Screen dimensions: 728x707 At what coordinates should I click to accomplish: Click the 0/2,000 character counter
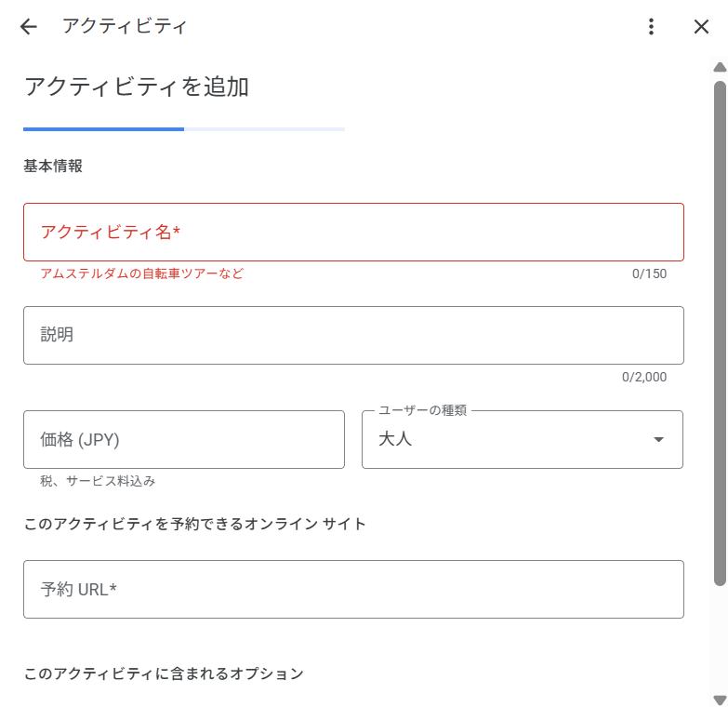pos(644,377)
